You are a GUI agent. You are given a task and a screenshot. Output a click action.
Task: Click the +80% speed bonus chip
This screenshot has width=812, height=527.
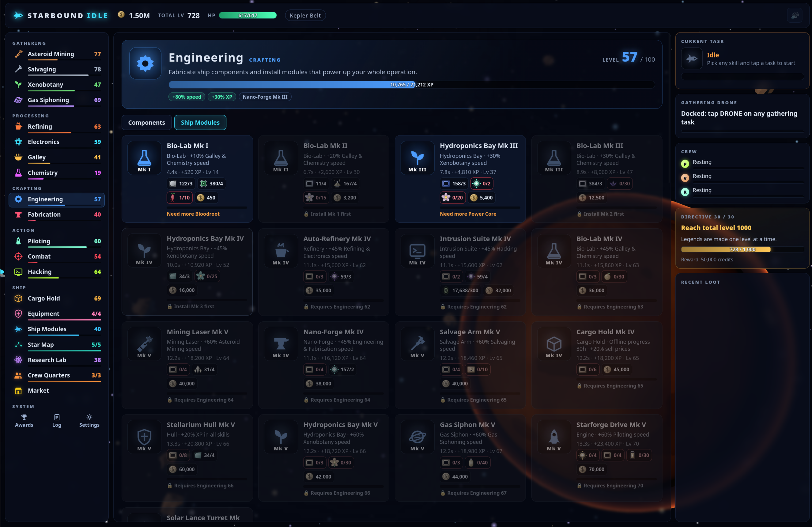(187, 97)
